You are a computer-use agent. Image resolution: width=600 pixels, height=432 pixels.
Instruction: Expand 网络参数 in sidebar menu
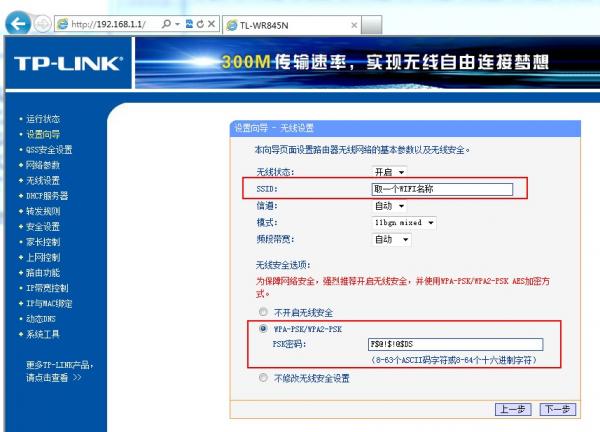(x=43, y=165)
